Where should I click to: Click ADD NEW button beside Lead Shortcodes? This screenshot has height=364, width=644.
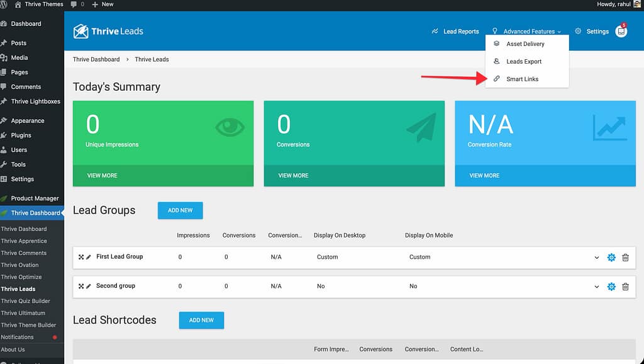coord(201,320)
